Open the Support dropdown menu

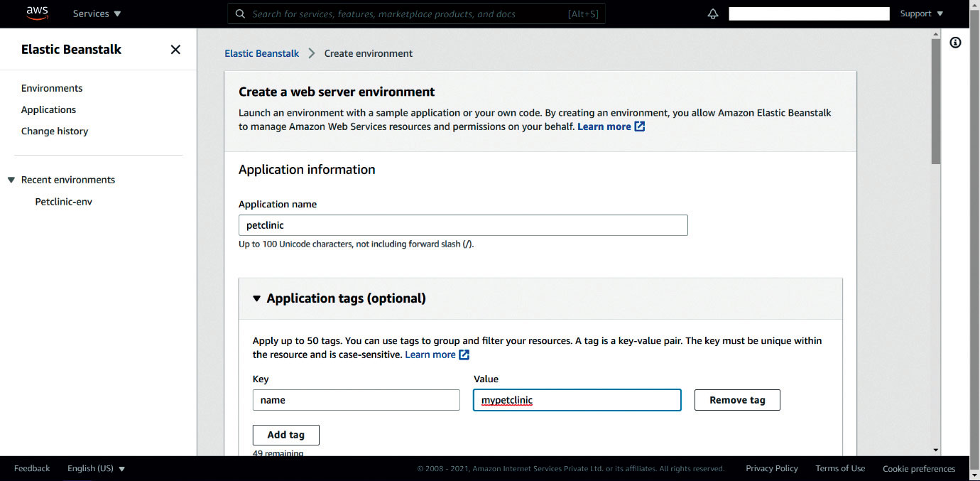point(921,13)
